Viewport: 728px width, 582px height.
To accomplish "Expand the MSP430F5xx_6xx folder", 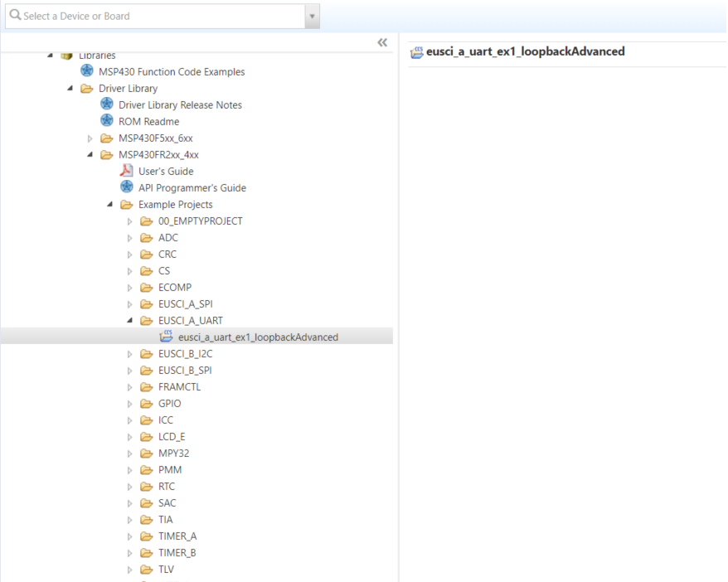I will click(x=90, y=138).
